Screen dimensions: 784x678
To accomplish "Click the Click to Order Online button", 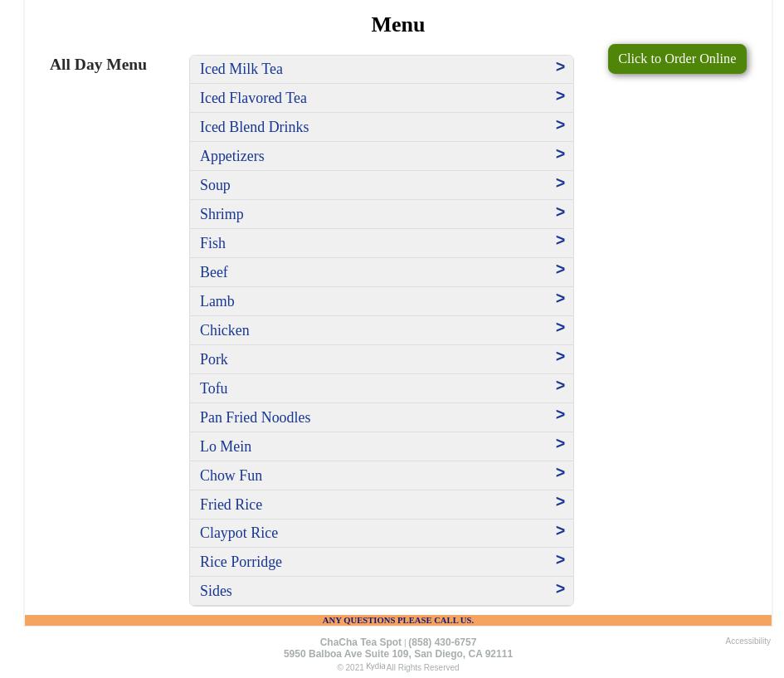I will coord(676,59).
